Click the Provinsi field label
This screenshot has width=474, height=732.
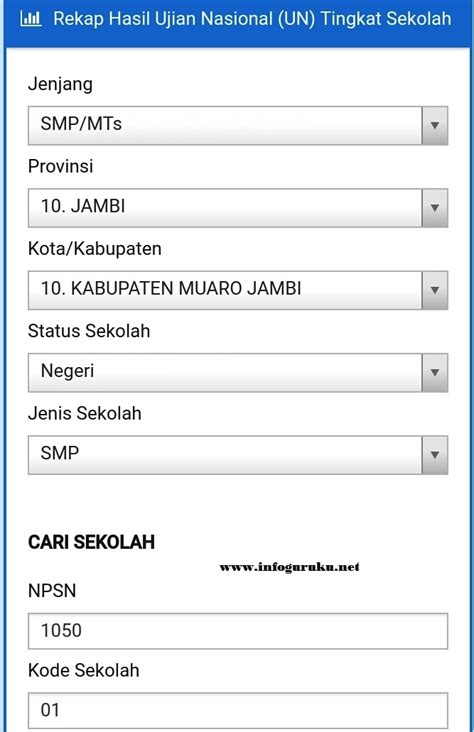click(61, 166)
